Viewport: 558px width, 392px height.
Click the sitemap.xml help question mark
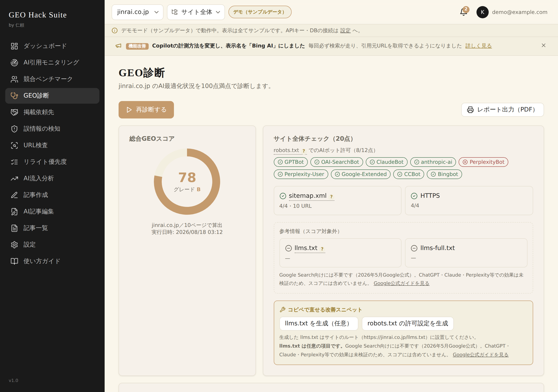pyautogui.click(x=331, y=196)
